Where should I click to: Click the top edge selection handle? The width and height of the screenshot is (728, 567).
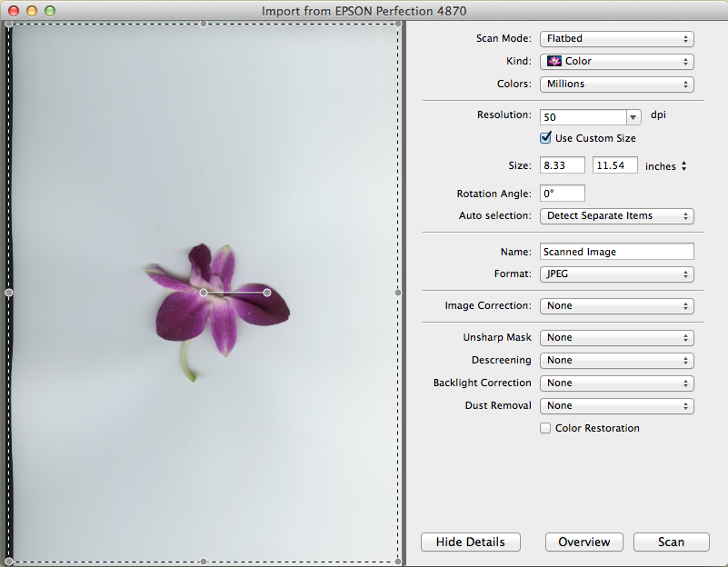coord(204,24)
